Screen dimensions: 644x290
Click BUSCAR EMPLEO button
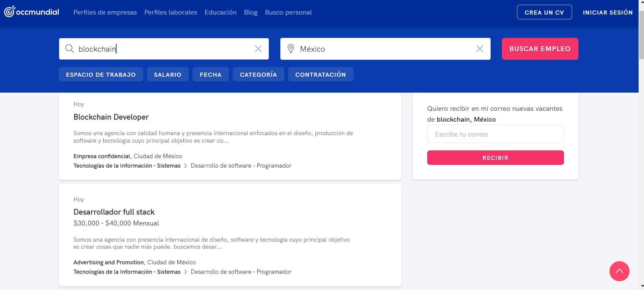point(540,49)
